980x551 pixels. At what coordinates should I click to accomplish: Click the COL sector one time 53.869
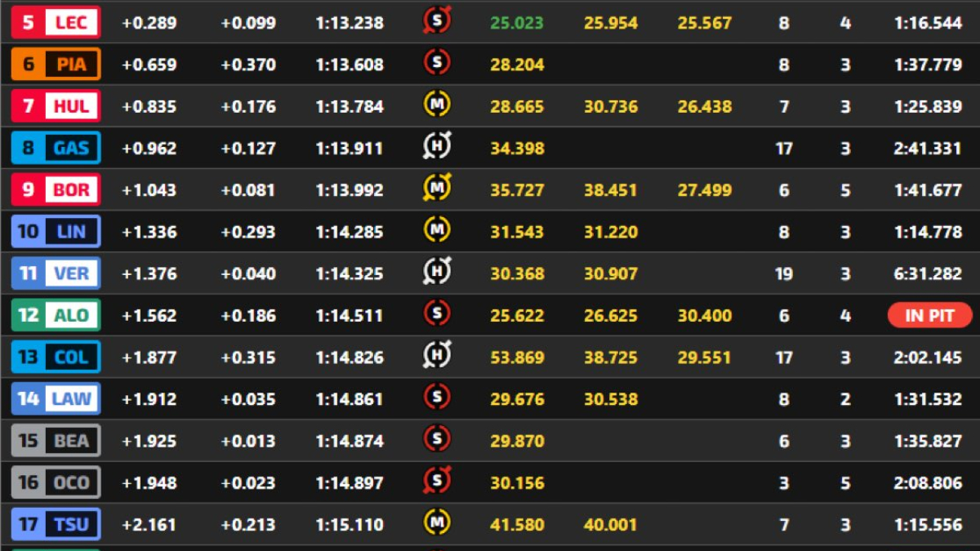pos(517,358)
